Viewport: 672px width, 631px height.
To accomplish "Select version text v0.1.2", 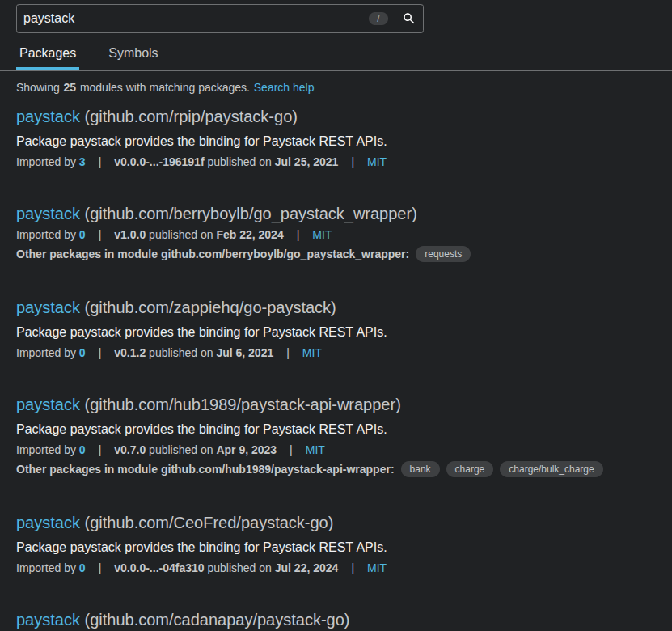I will tap(130, 353).
